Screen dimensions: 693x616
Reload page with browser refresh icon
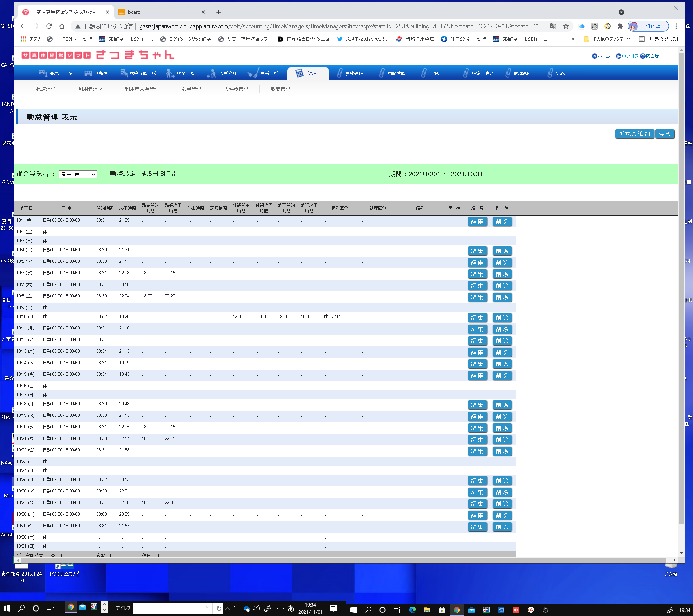(x=49, y=26)
